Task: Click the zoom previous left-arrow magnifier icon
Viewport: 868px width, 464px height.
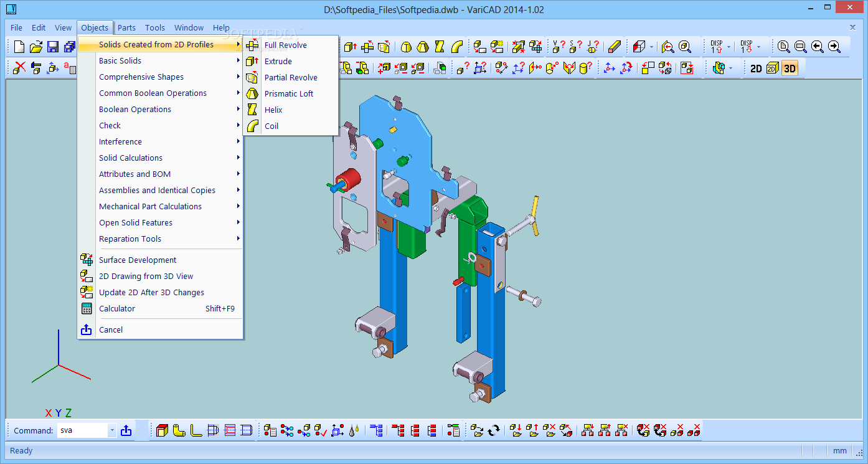Action: point(818,47)
